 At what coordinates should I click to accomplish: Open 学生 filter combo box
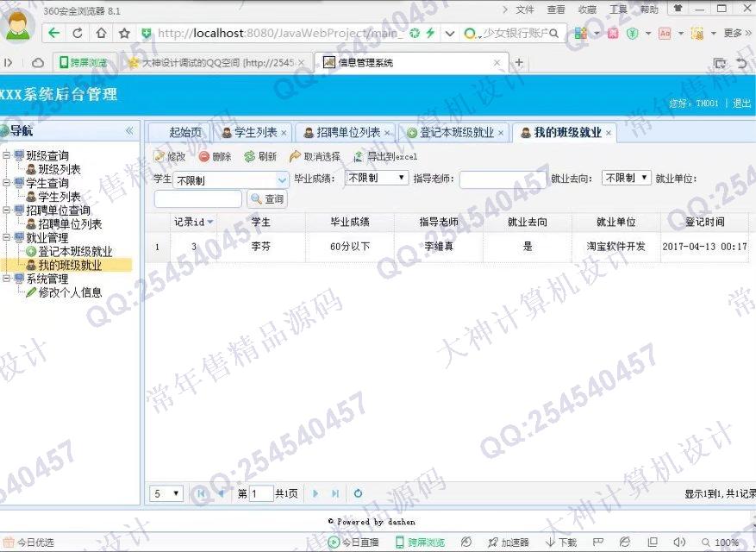pyautogui.click(x=282, y=180)
